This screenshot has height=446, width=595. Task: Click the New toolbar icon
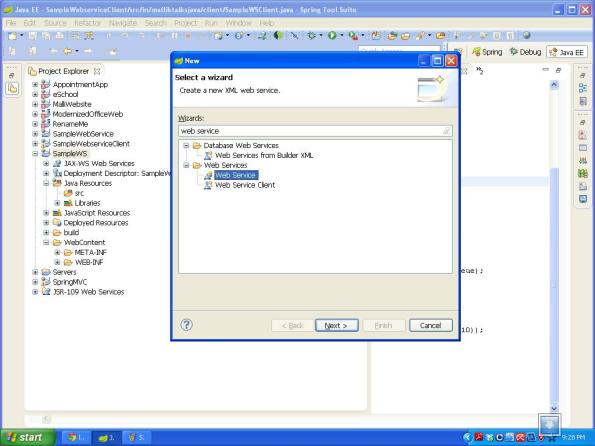12,36
